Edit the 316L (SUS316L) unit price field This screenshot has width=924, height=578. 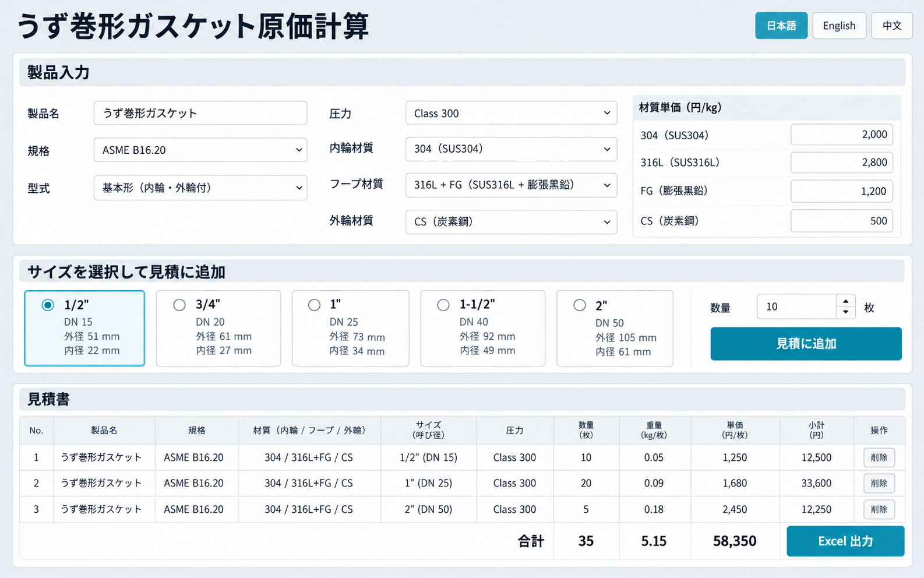pos(841,163)
